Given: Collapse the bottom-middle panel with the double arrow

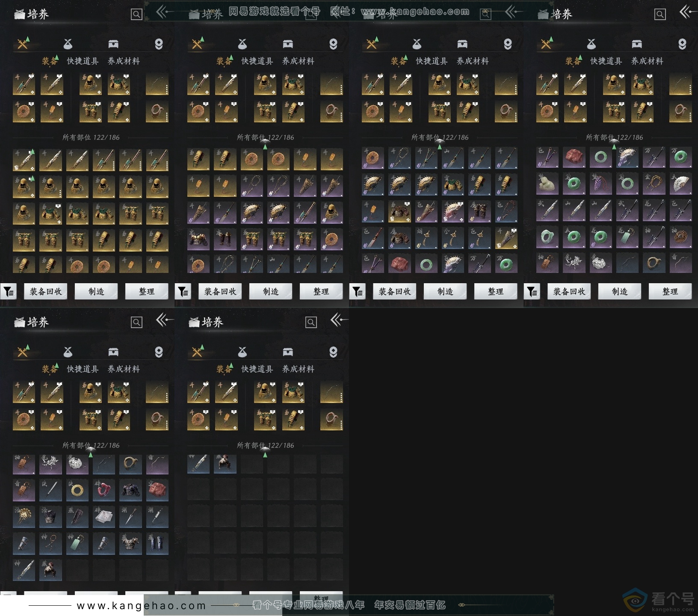Looking at the screenshot, I should click(339, 320).
